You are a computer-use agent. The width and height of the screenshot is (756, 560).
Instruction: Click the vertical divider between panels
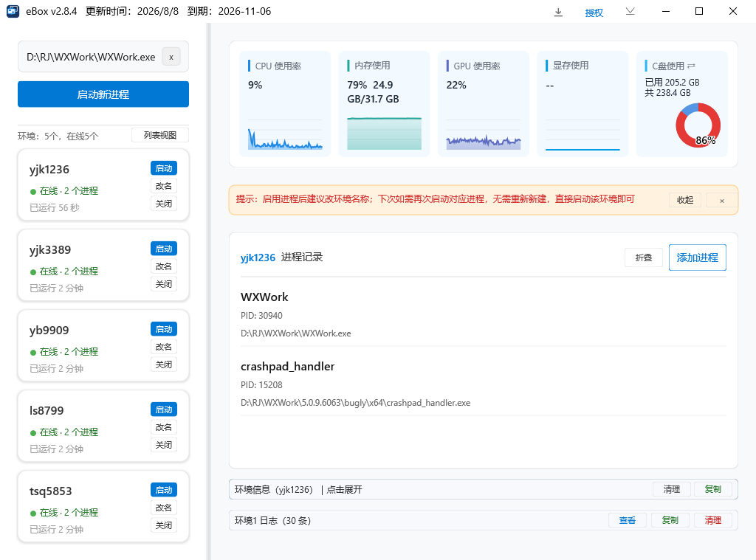coord(209,291)
